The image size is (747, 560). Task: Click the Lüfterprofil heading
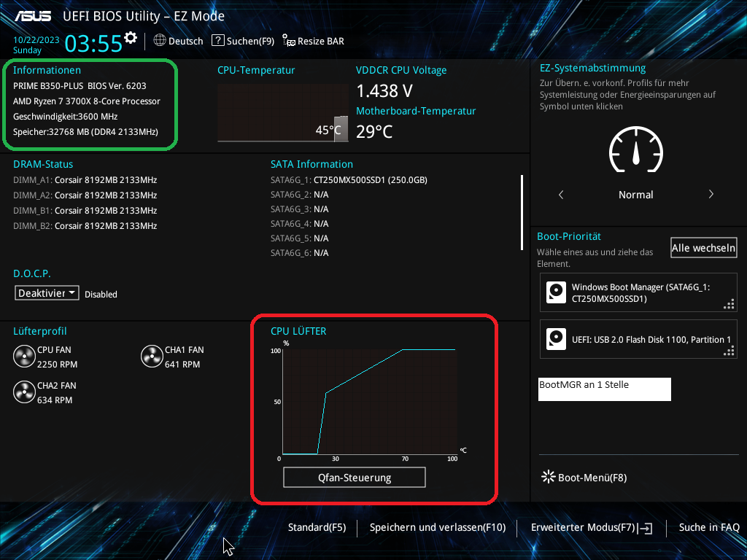40,331
